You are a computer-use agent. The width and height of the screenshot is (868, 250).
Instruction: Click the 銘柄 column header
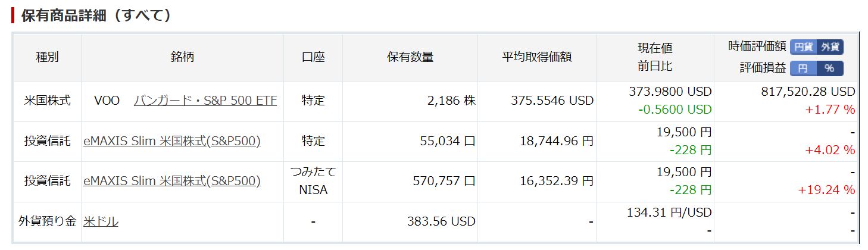coord(182,57)
